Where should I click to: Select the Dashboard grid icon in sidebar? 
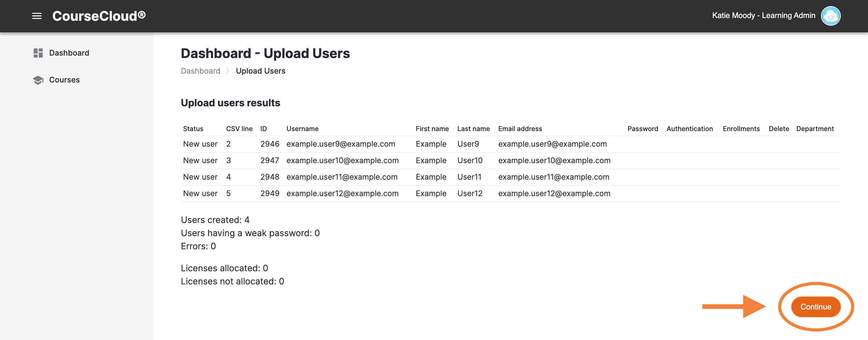(x=38, y=53)
